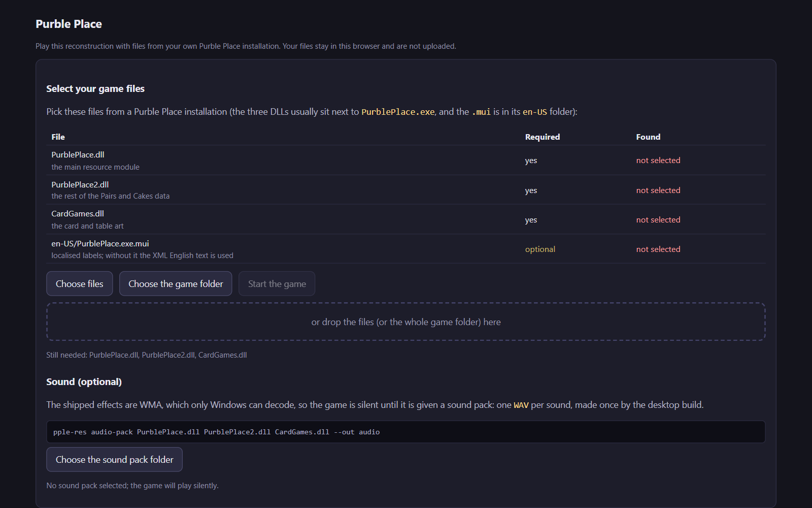This screenshot has width=812, height=508.
Task: Click the CardGames.dll file name
Action: 78,213
